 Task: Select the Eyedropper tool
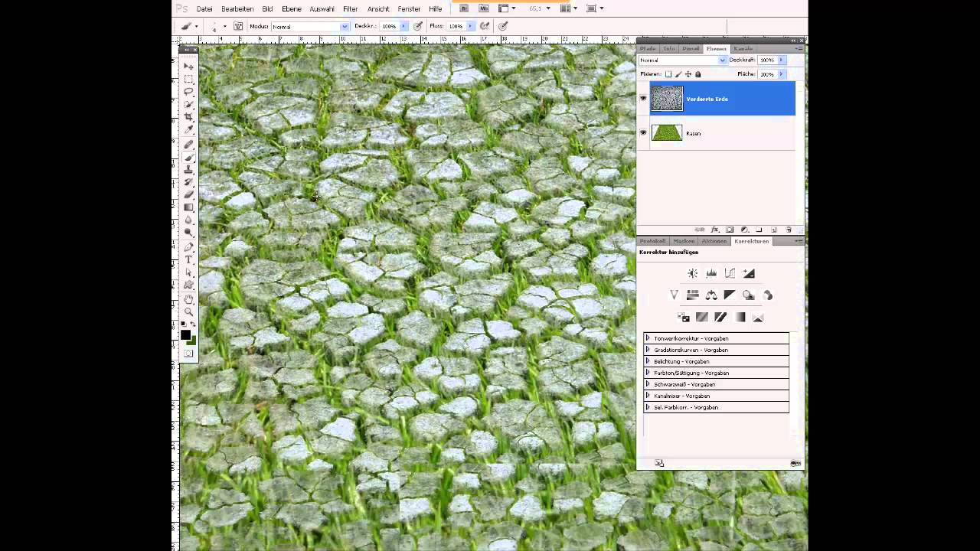click(188, 130)
